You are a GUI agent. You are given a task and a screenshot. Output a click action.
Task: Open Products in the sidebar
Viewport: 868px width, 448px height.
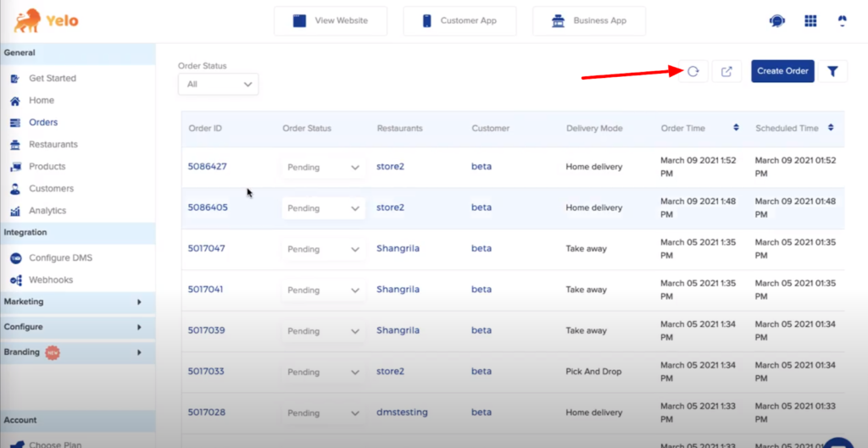click(x=47, y=167)
